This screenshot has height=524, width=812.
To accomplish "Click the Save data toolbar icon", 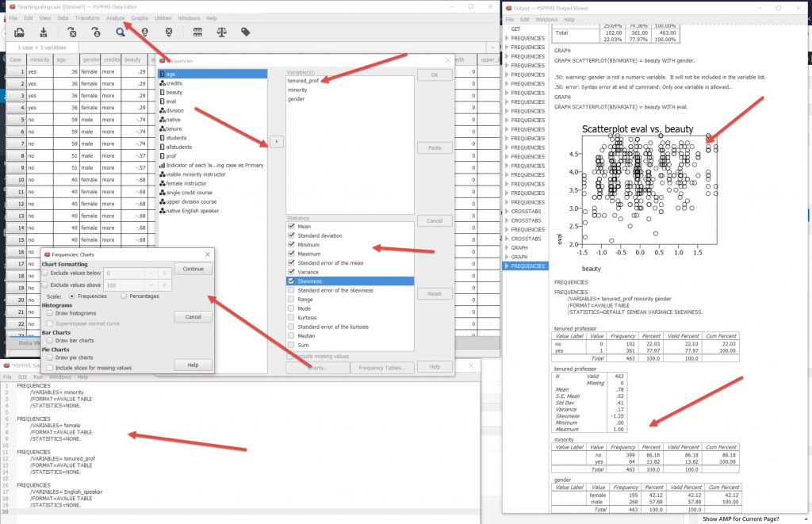I will (44, 33).
